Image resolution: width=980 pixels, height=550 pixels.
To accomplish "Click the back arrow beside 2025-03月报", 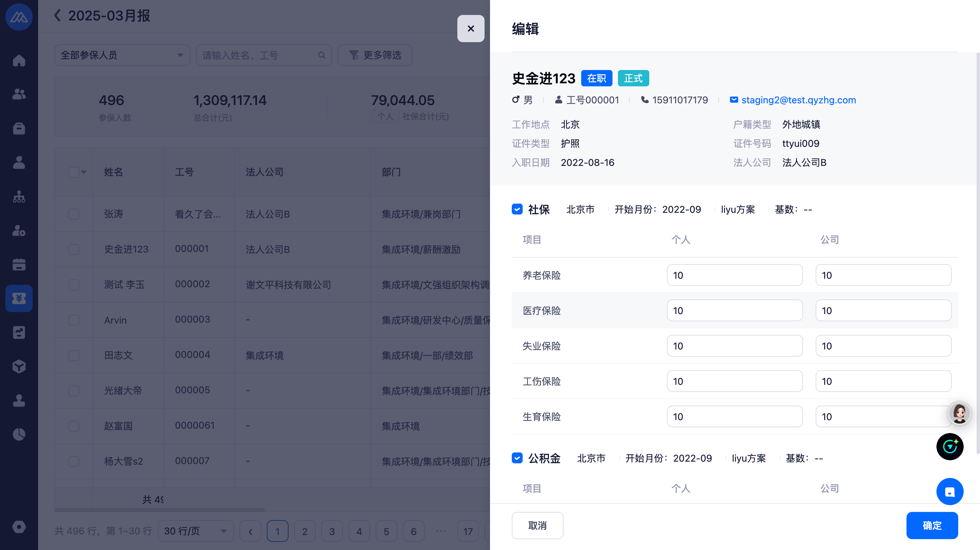I will [58, 16].
